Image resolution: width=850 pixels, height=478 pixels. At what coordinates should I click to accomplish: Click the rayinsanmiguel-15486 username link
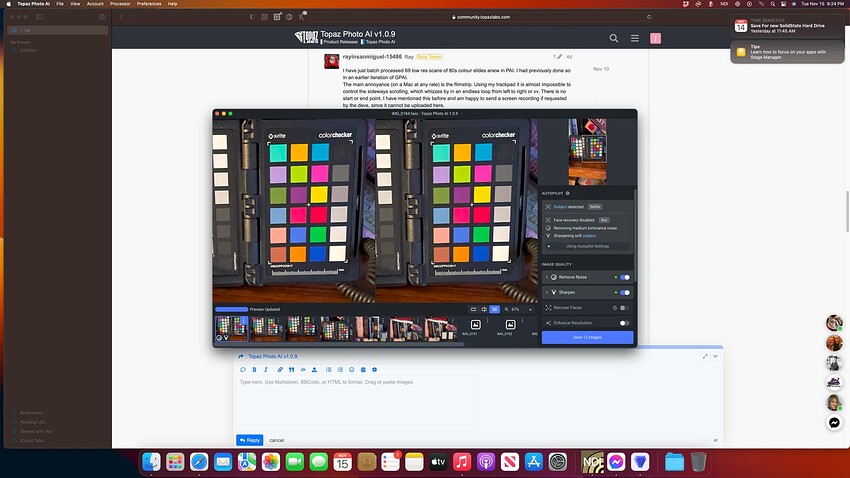372,56
